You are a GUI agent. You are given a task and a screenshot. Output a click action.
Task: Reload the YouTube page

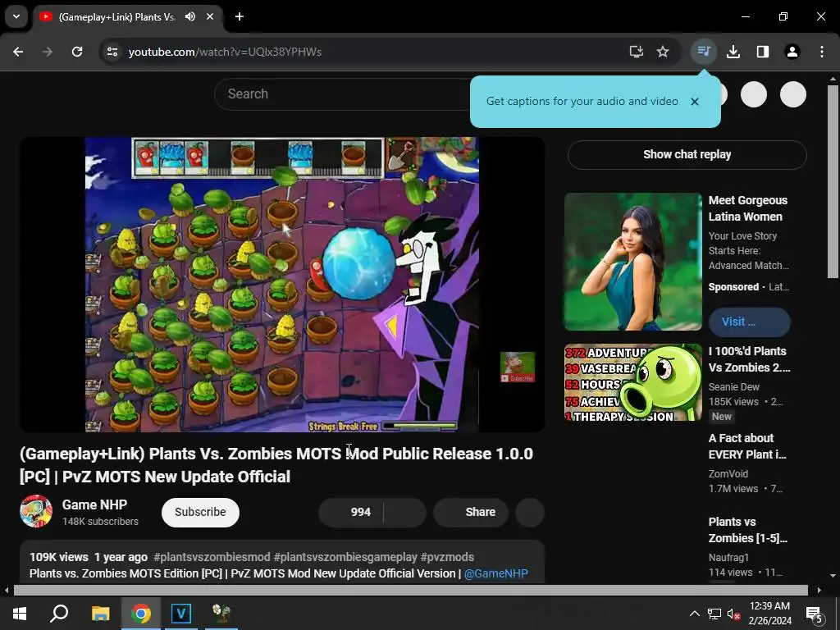coord(77,52)
